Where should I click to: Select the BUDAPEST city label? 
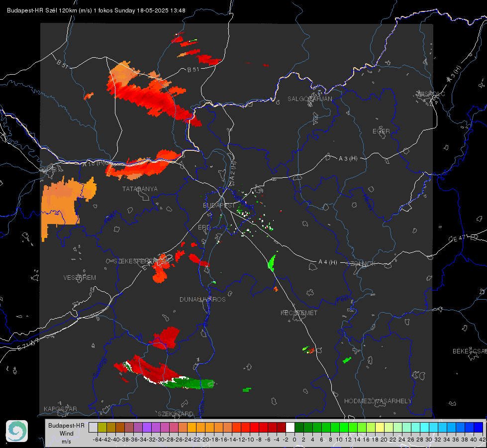(x=219, y=206)
